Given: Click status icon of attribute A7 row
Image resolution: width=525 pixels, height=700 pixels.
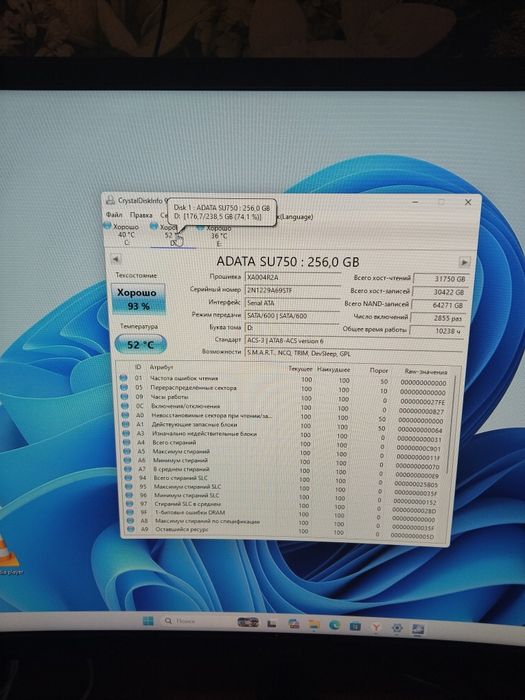Looking at the screenshot, I should (129, 469).
